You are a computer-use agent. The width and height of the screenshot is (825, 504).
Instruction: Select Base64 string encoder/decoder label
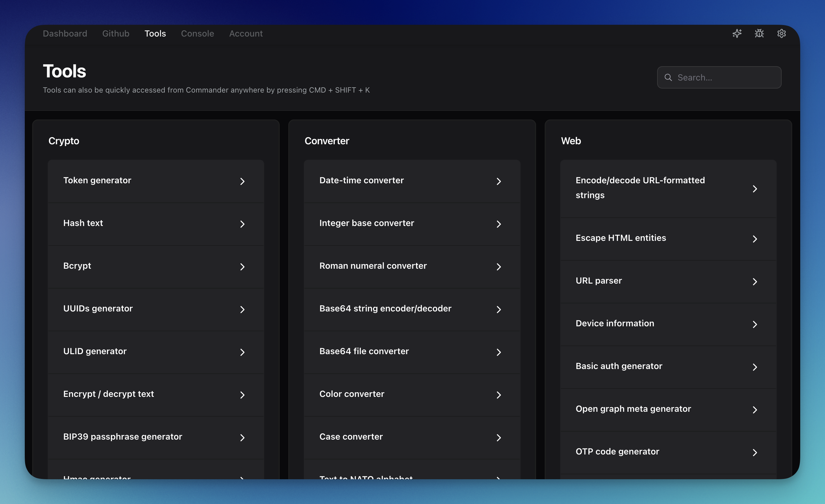coord(385,309)
